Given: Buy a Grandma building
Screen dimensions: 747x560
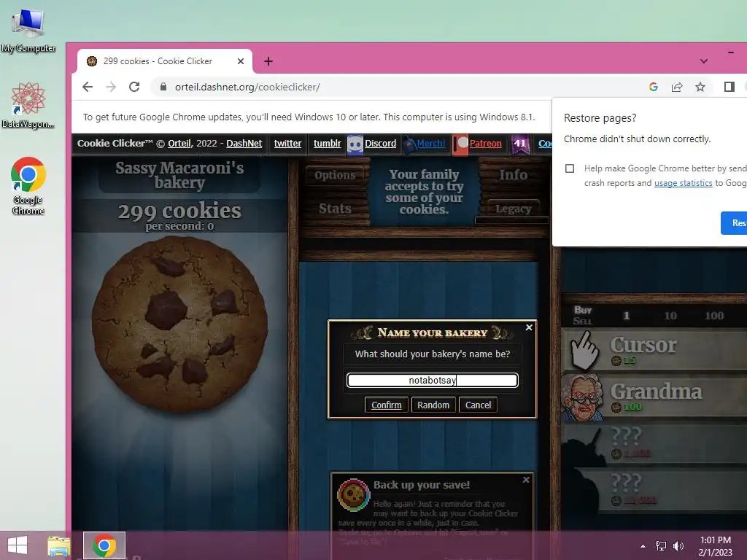Looking at the screenshot, I should tap(654, 397).
